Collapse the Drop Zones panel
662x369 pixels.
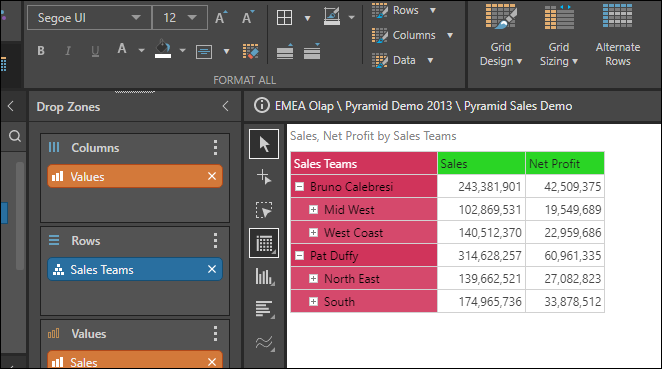pyautogui.click(x=225, y=106)
